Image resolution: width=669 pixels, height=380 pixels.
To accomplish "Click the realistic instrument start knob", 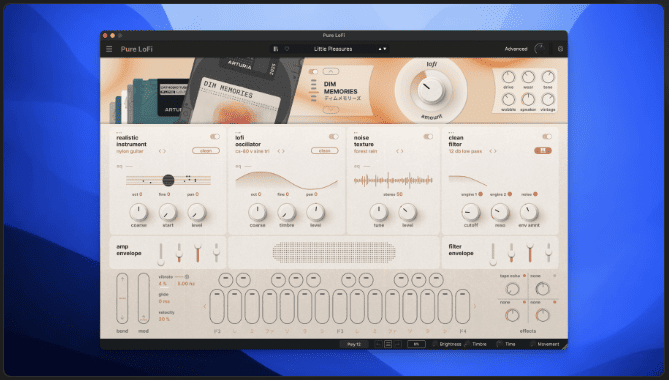I will pyautogui.click(x=168, y=212).
